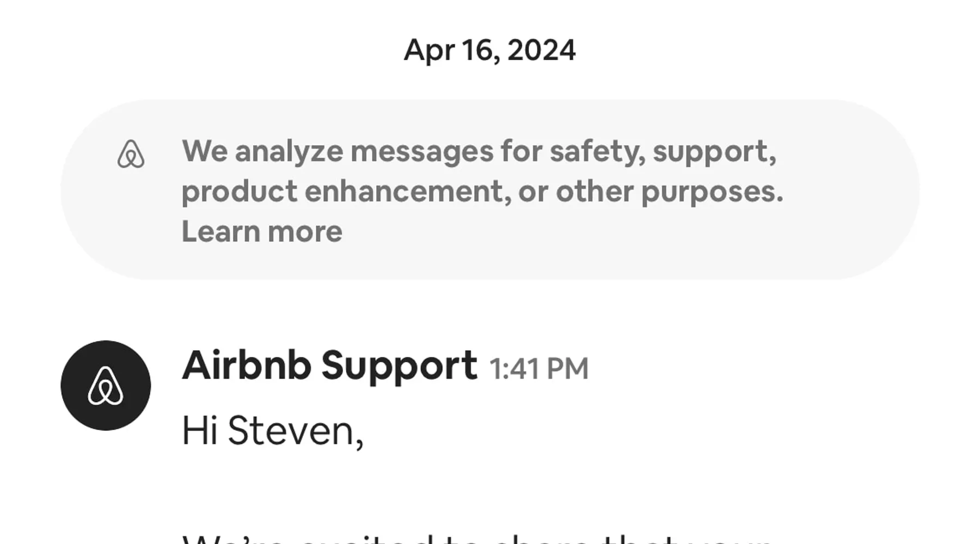The image size is (980, 544).
Task: Click the "Apr 16, 2024" date header
Action: 489,50
